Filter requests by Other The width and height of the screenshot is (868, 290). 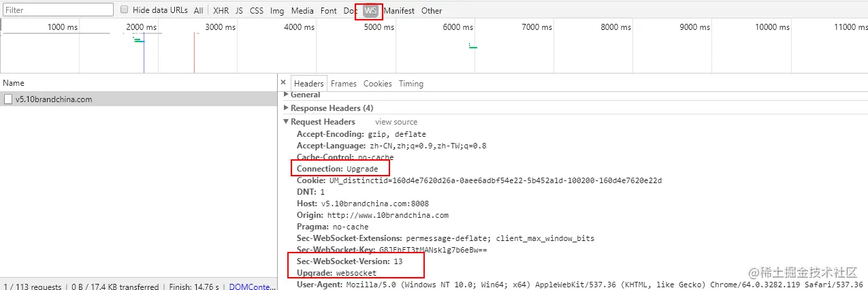[432, 10]
